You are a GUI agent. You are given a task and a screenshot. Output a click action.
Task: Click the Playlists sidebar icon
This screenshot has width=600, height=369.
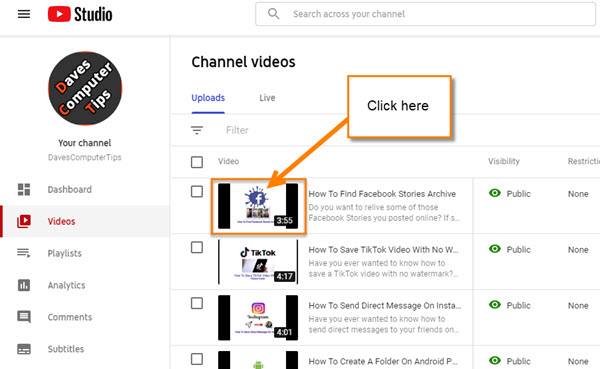[24, 253]
